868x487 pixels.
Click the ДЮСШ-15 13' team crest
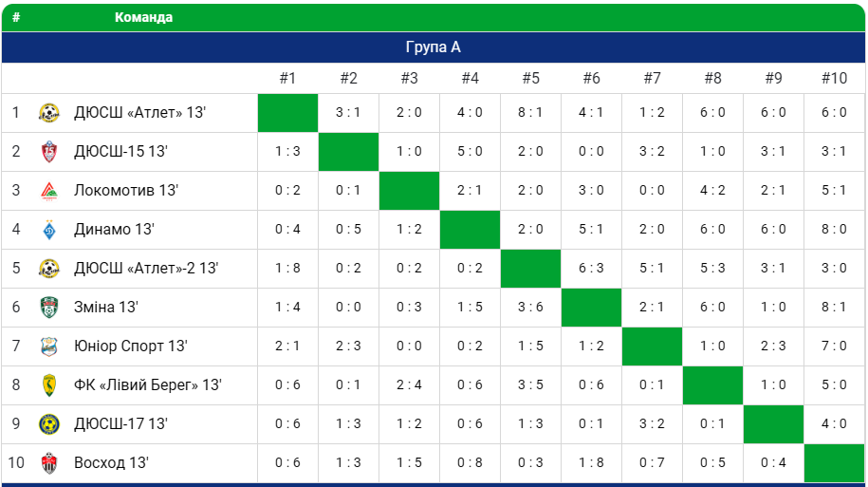pyautogui.click(x=48, y=152)
